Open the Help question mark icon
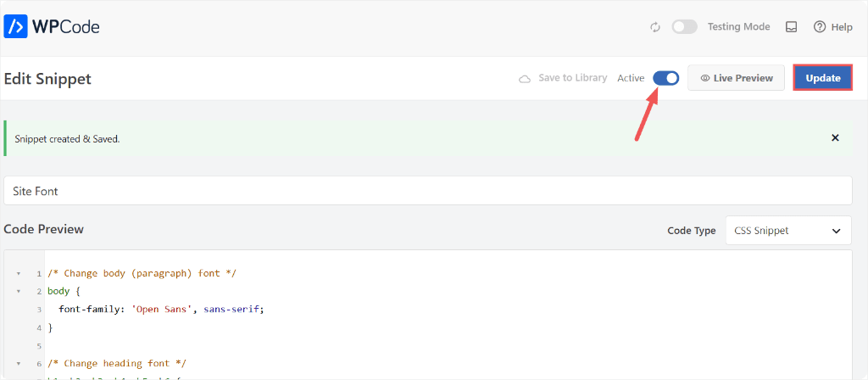This screenshot has width=868, height=380. pos(820,26)
